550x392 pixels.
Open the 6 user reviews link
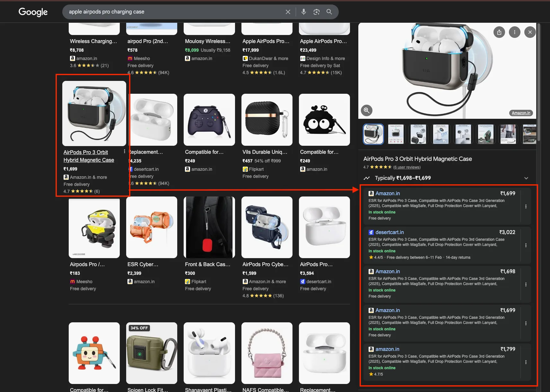407,167
